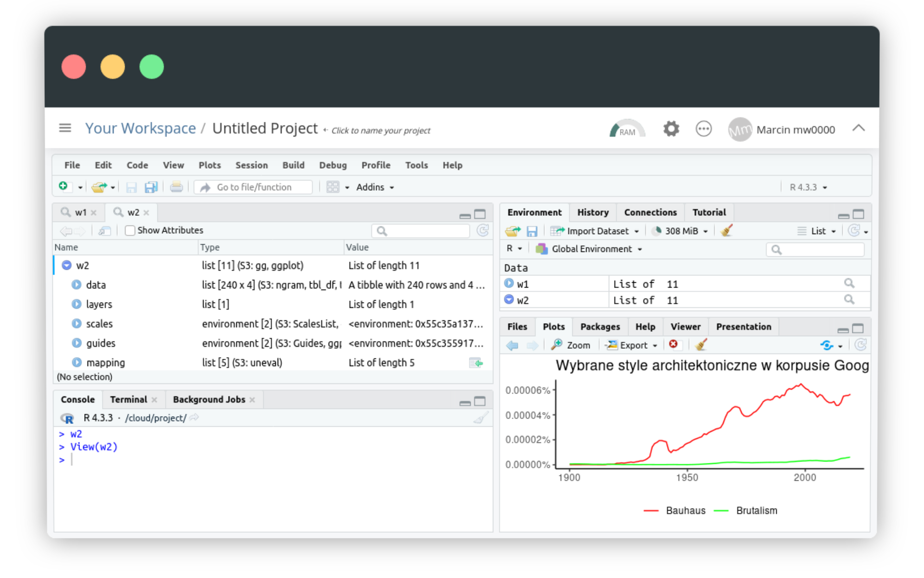
Task: Create a new file with green plus icon
Action: click(x=64, y=186)
